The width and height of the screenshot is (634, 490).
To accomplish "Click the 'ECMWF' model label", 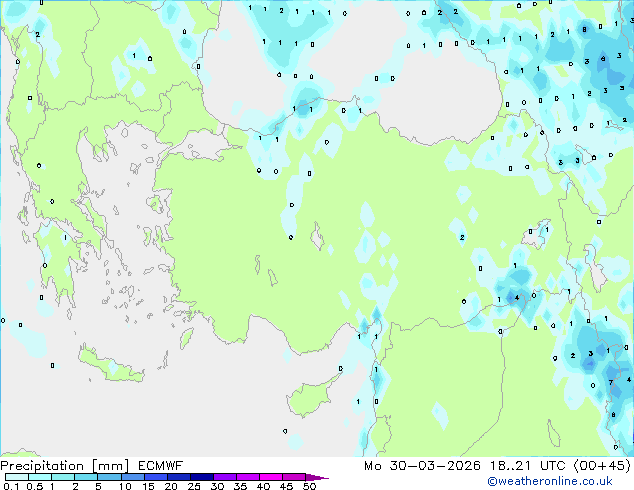I will [x=161, y=466].
